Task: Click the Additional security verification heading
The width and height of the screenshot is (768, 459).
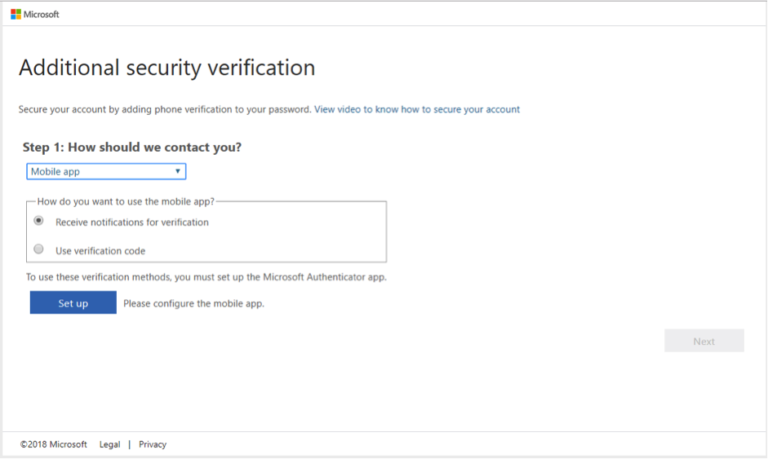Action: [167, 68]
